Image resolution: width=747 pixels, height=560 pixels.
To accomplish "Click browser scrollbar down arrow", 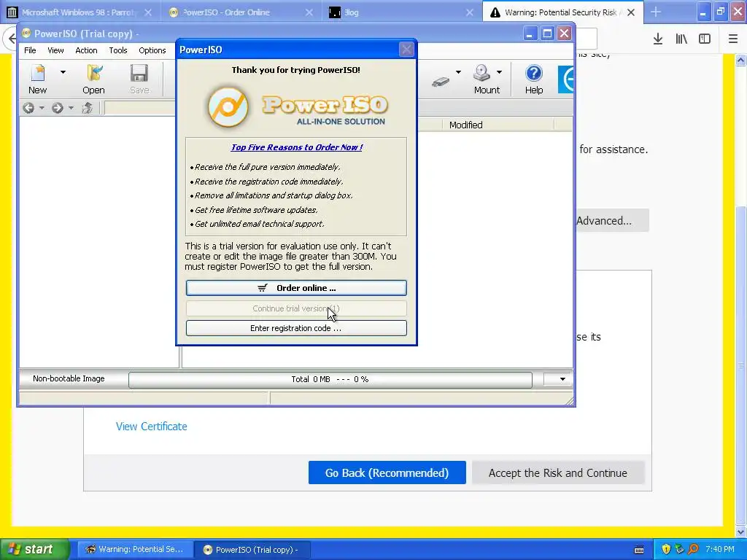I will [x=741, y=531].
